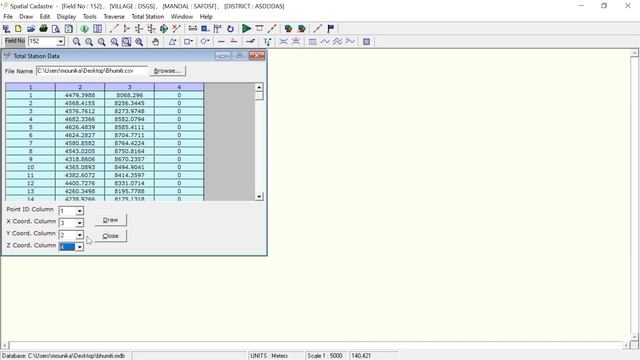Click cell value 4682.3366
Screen dimensions: 640x360
(x=80, y=119)
